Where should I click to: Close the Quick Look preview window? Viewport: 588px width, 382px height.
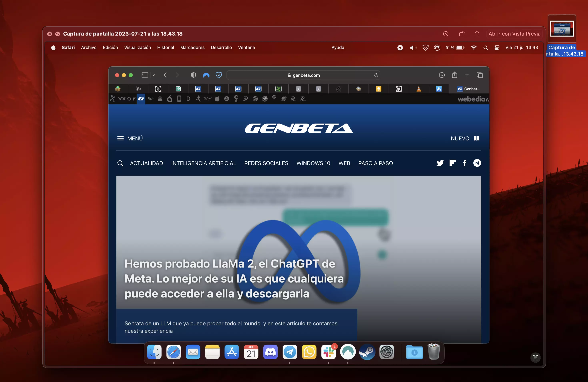[x=50, y=34]
